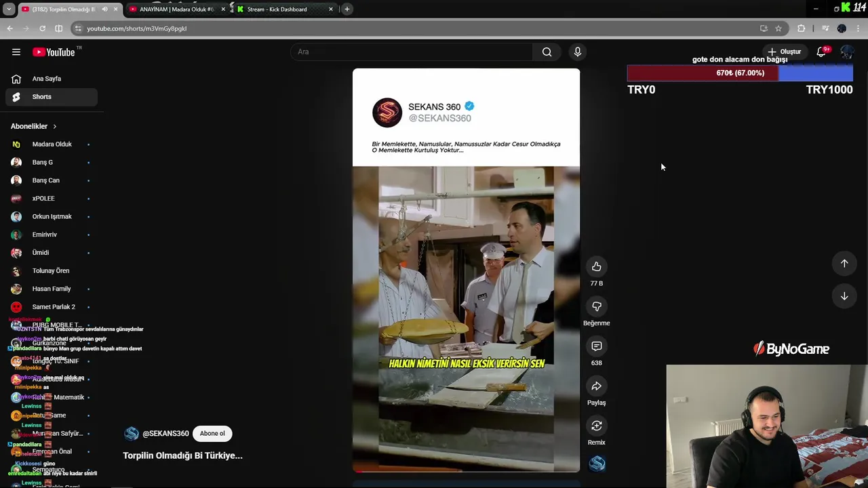
Task: Reload the current page
Action: pos(42,28)
